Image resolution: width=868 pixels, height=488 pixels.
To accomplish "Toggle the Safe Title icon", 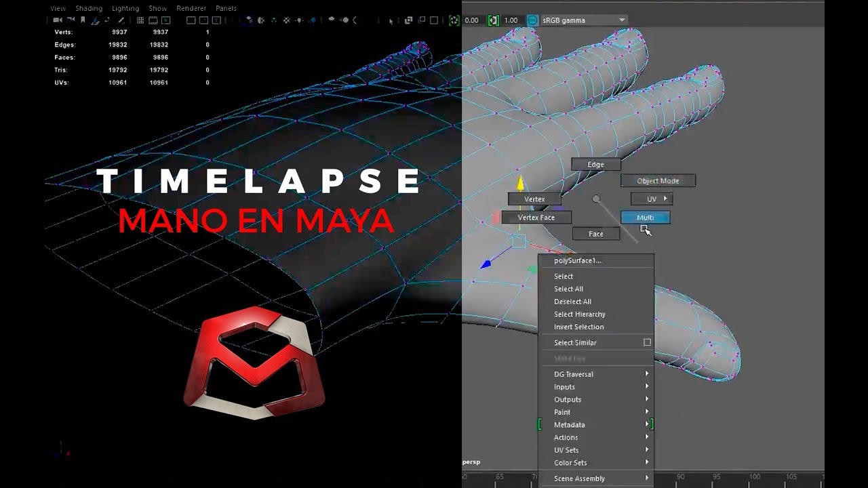I will pos(216,20).
